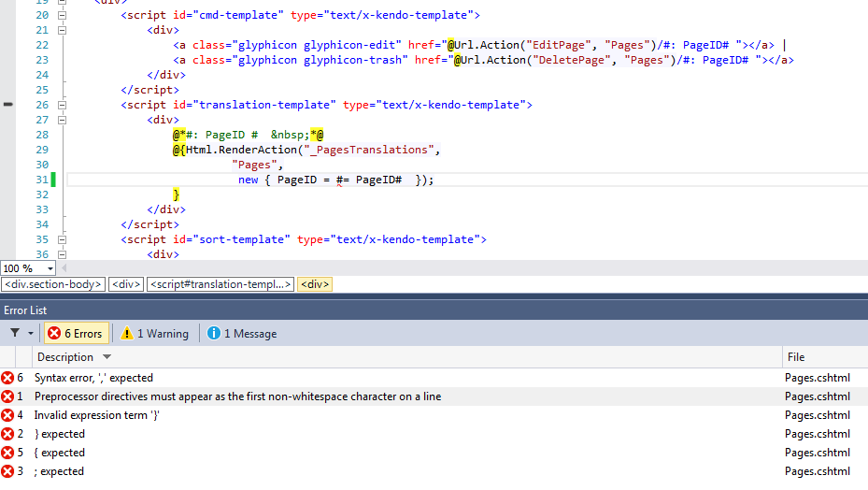Click the error icon beside 'Invalid expression term'
The height and width of the screenshot is (490, 868).
7,415
